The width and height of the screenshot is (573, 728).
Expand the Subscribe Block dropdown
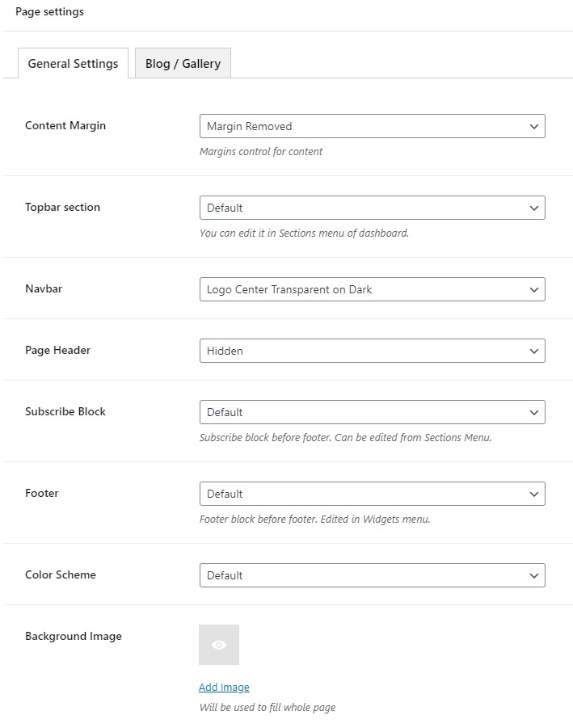tap(372, 412)
